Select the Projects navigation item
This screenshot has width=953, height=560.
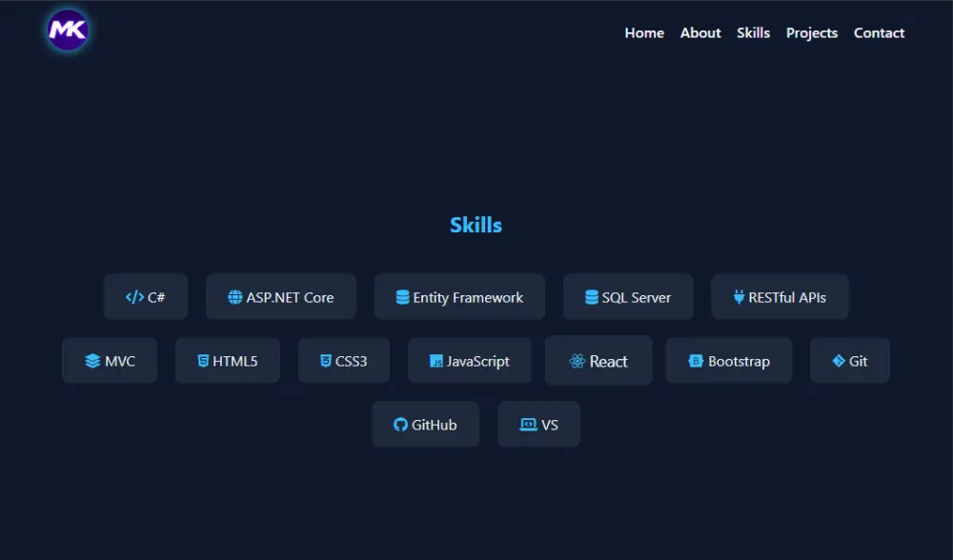(812, 32)
